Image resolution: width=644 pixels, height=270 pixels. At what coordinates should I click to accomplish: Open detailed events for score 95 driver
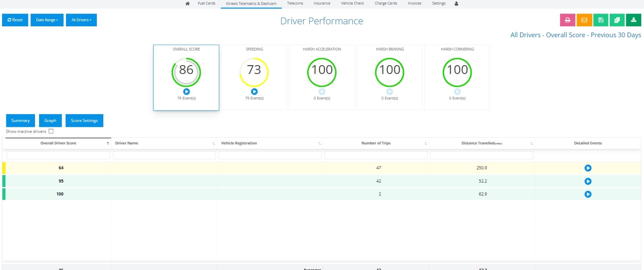(x=588, y=181)
